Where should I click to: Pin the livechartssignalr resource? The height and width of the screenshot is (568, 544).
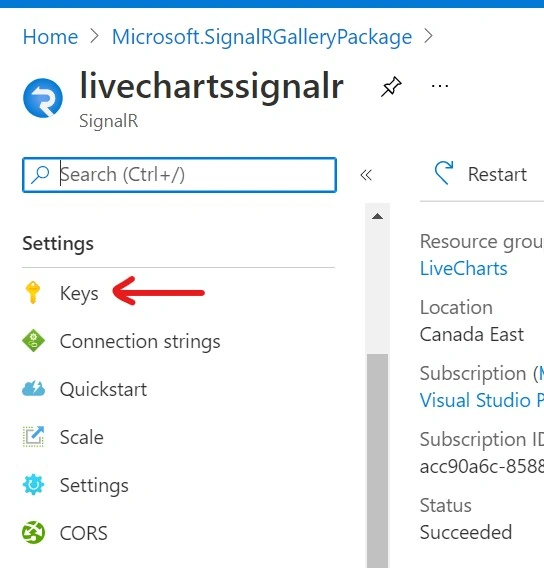click(391, 87)
